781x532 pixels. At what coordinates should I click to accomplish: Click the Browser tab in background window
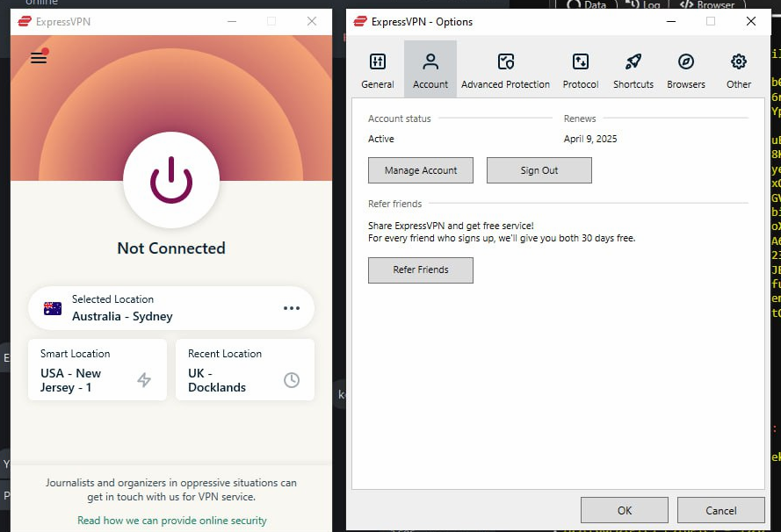click(707, 4)
